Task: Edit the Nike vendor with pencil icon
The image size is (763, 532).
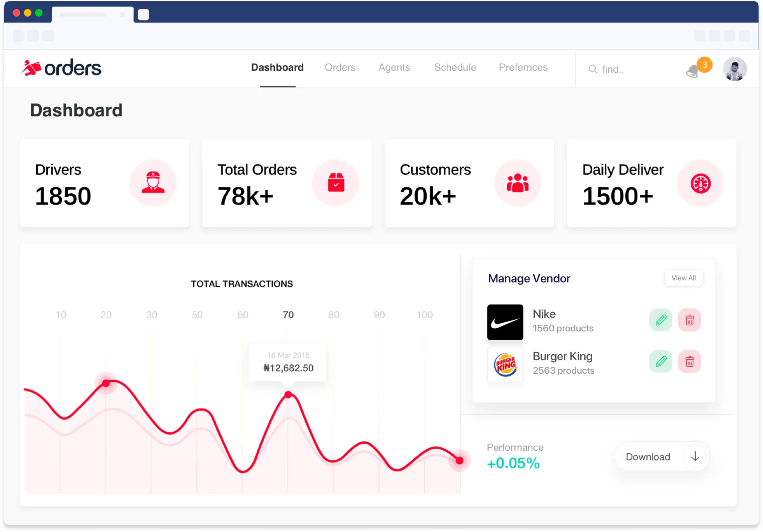Action: coord(661,320)
